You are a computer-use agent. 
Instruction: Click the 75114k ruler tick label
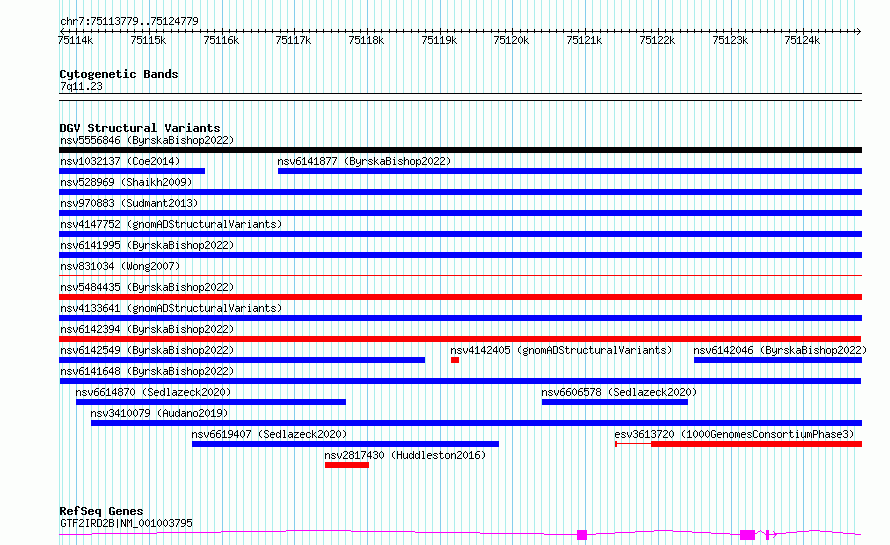pos(75,40)
